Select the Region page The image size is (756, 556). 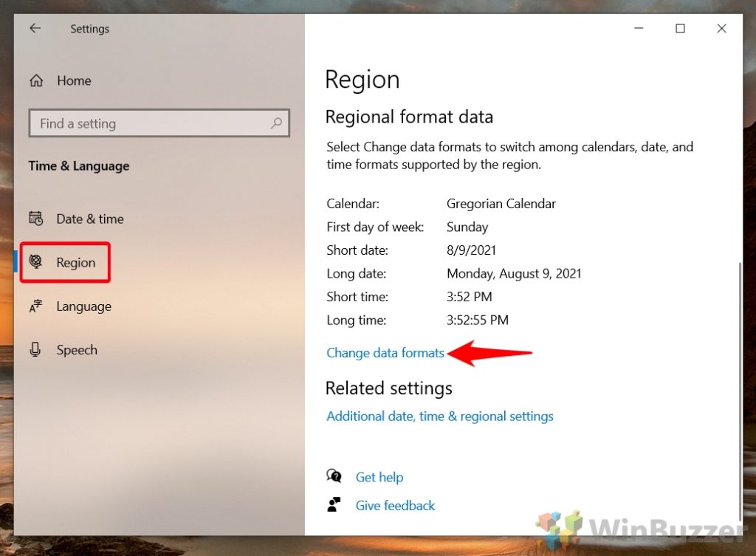pos(76,262)
